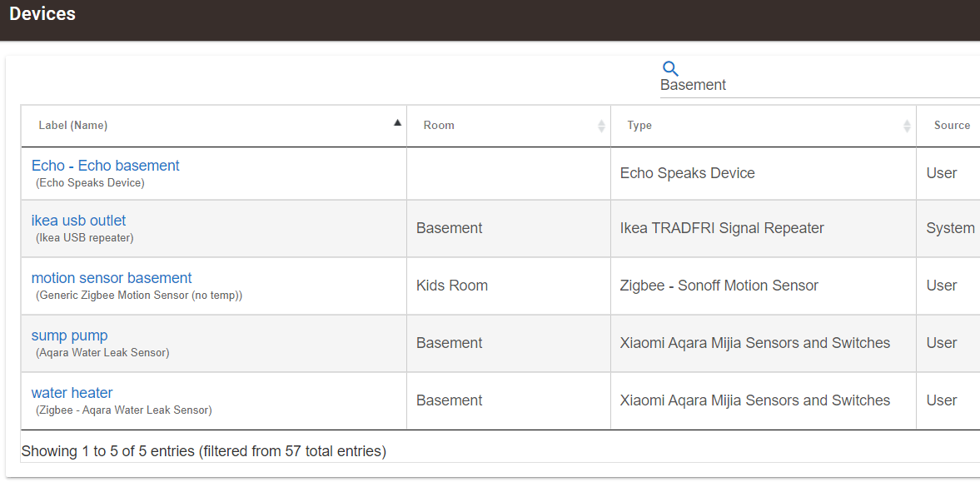Click Ikea TRADFRI Signal Repeater type cell
The image size is (980, 497).
point(722,228)
